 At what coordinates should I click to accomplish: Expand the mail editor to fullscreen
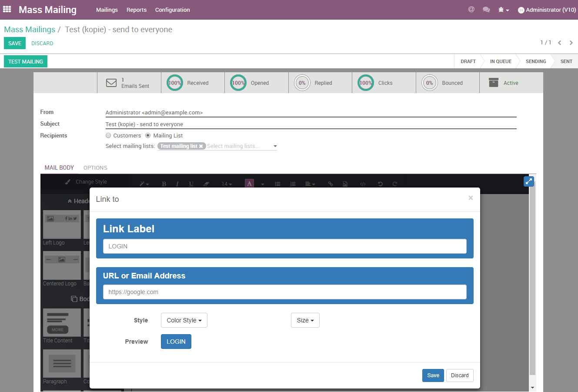[528, 181]
